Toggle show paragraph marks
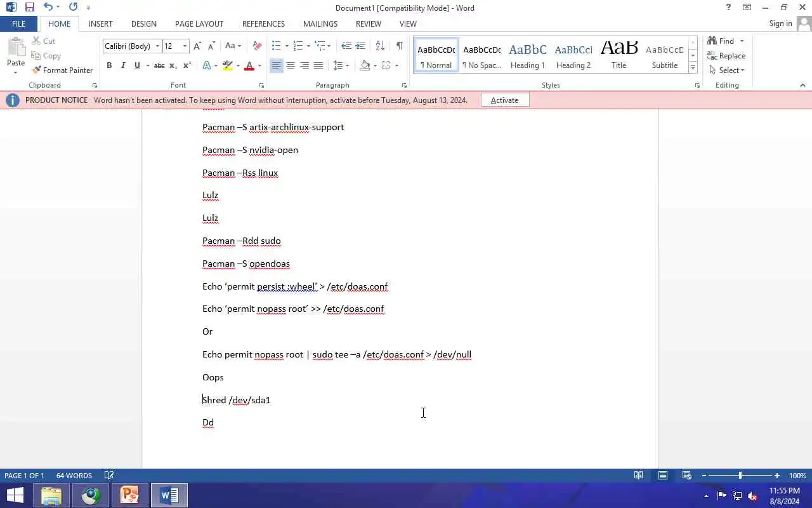 point(399,46)
